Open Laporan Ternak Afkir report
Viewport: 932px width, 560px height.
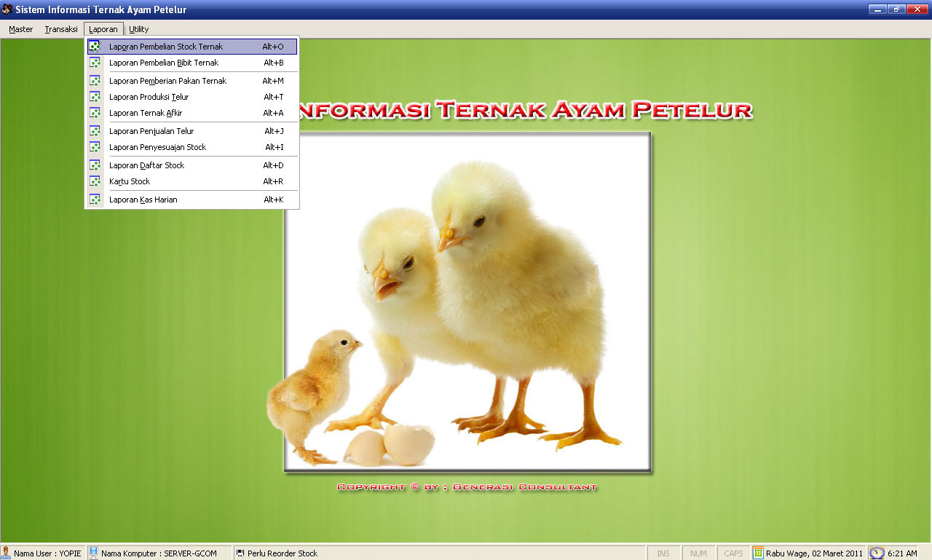click(x=146, y=113)
